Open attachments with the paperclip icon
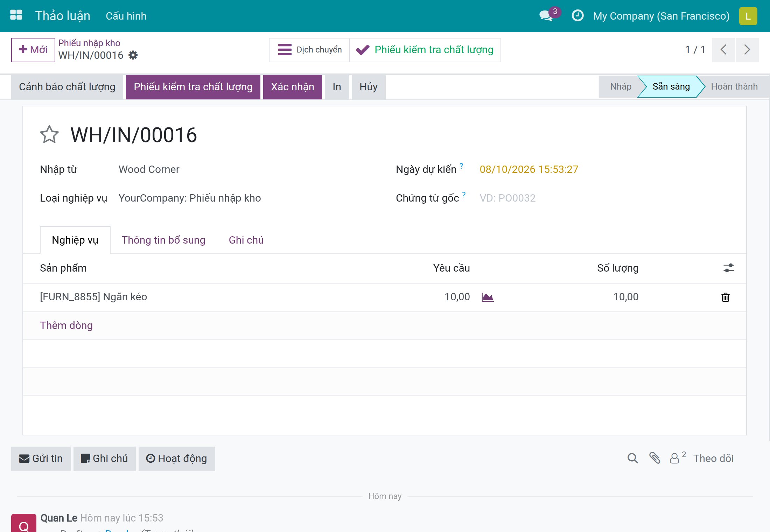This screenshot has width=770, height=532. coord(654,458)
